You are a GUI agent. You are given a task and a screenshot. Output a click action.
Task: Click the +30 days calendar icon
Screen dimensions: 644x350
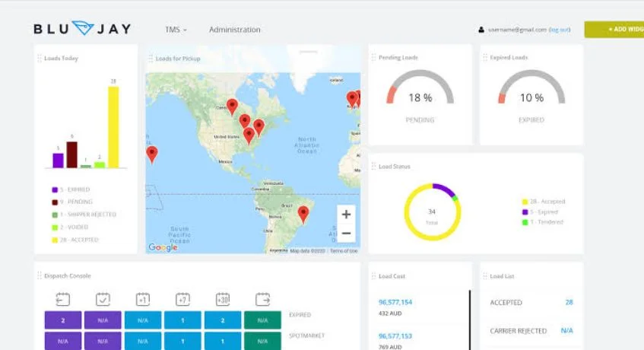[x=223, y=299]
